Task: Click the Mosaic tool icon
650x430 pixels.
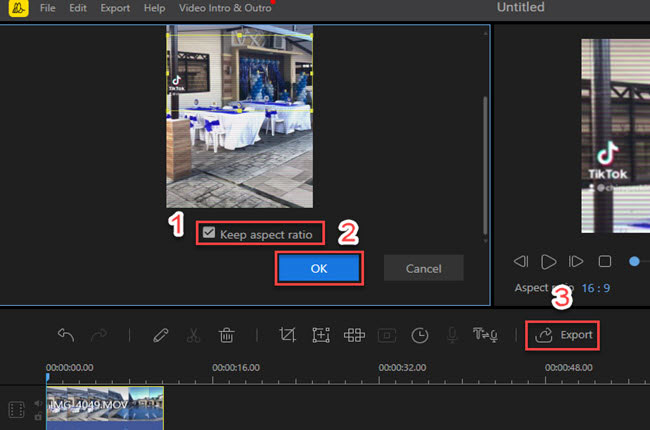Action: click(354, 335)
